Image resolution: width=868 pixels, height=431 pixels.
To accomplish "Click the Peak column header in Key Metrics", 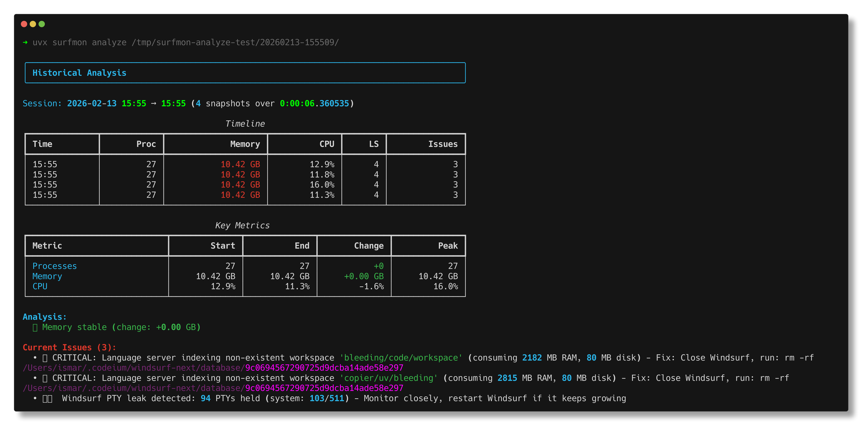I will 448,246.
